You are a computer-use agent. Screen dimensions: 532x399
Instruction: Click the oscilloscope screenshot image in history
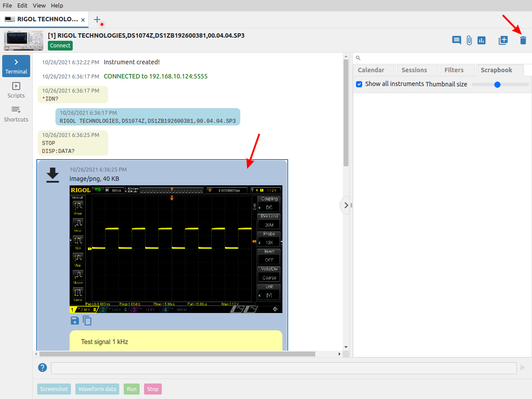point(176,249)
